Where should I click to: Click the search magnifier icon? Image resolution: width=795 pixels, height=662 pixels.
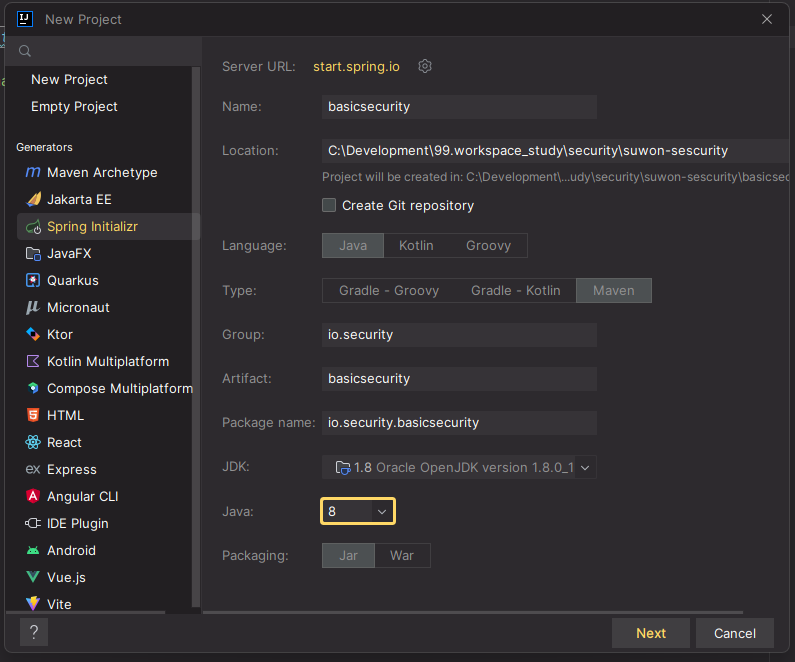coord(25,51)
